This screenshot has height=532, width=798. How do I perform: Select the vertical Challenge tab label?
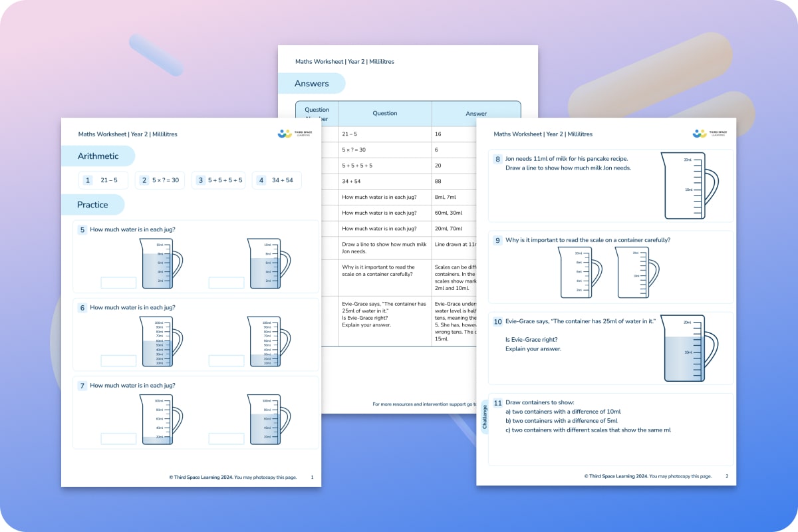(x=485, y=416)
